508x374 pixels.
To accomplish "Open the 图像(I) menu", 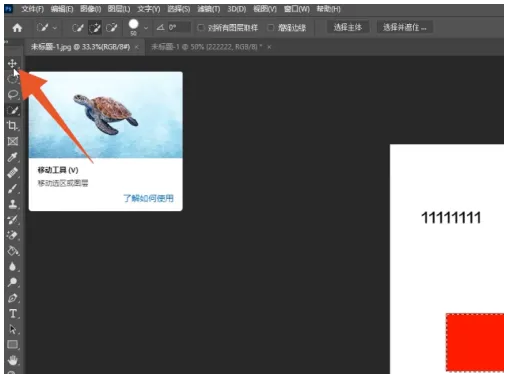I will click(90, 9).
